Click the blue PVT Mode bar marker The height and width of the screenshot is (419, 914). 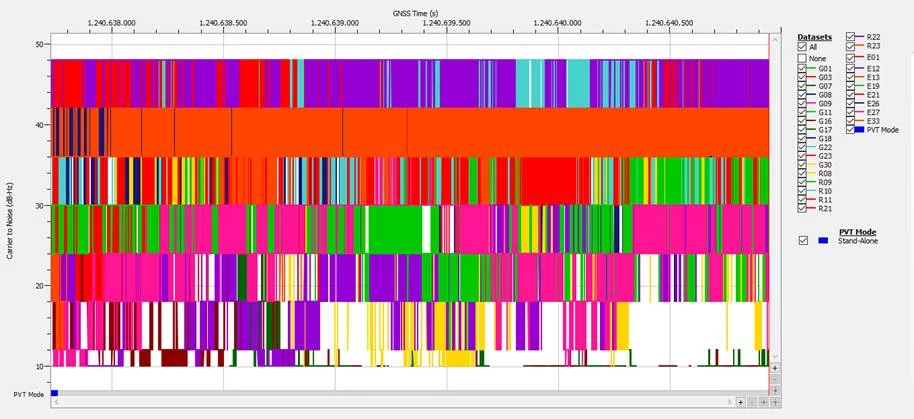[55, 393]
